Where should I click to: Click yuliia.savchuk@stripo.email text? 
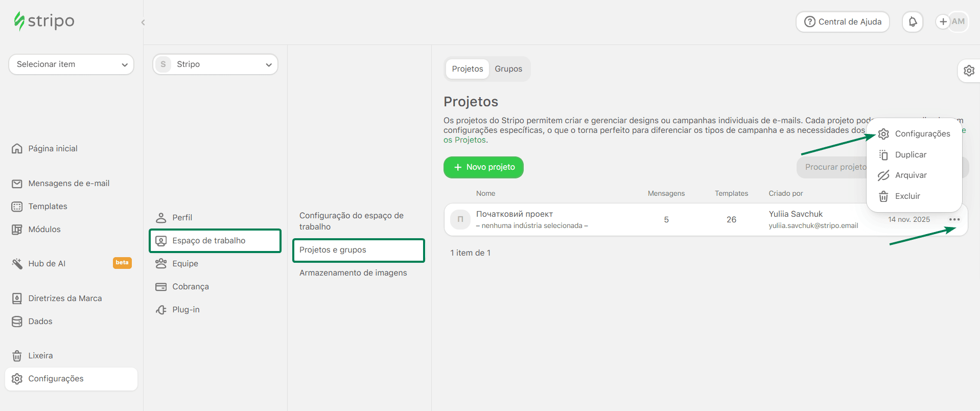pos(813,226)
